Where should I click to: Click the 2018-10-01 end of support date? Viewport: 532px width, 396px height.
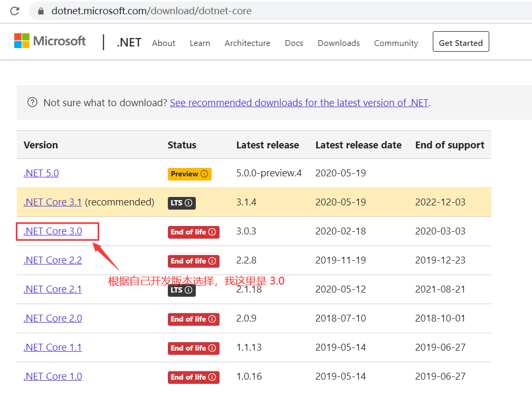click(440, 318)
